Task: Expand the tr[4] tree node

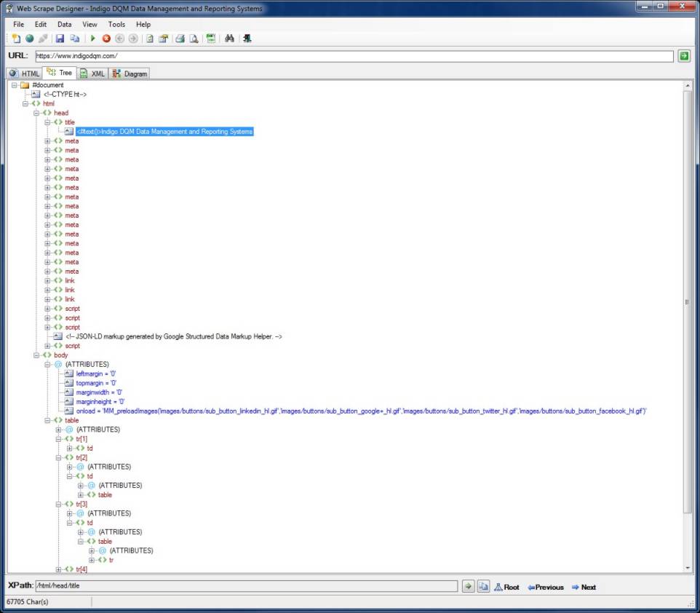Action: 59,569
